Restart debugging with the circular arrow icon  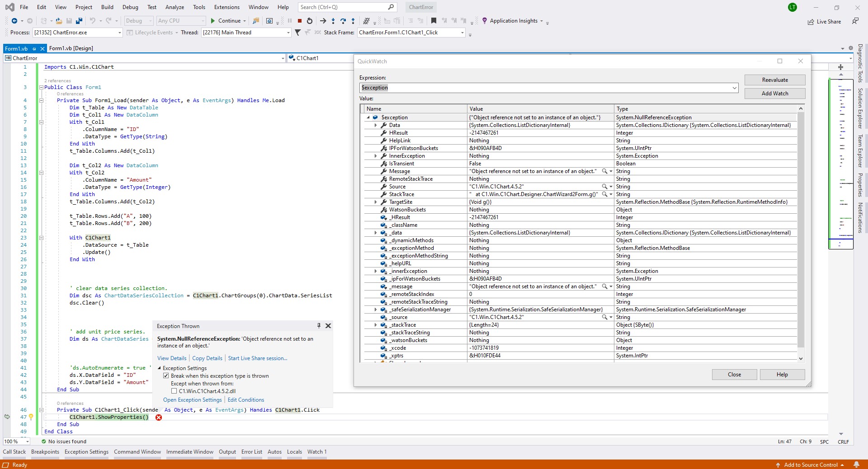pos(310,21)
